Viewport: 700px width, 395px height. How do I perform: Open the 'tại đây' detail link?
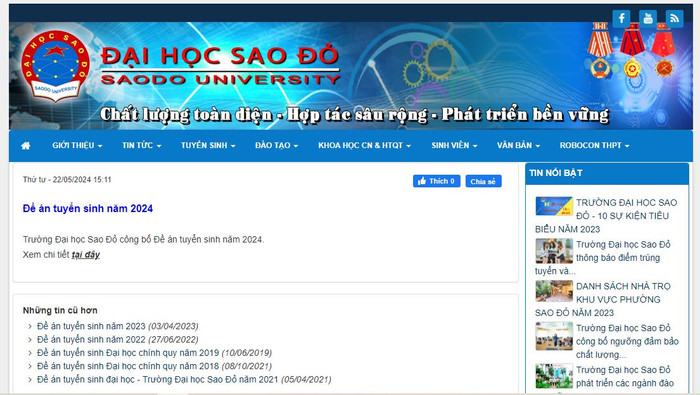pos(86,255)
